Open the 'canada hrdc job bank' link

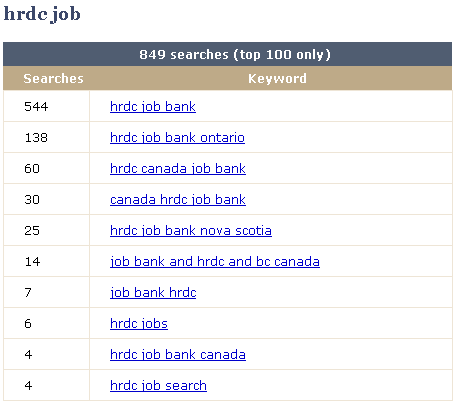click(x=178, y=199)
